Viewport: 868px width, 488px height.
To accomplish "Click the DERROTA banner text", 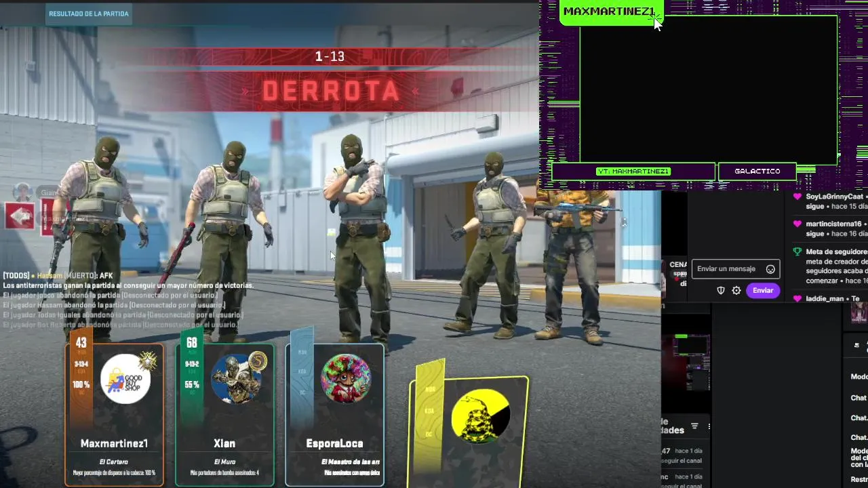I will click(331, 91).
